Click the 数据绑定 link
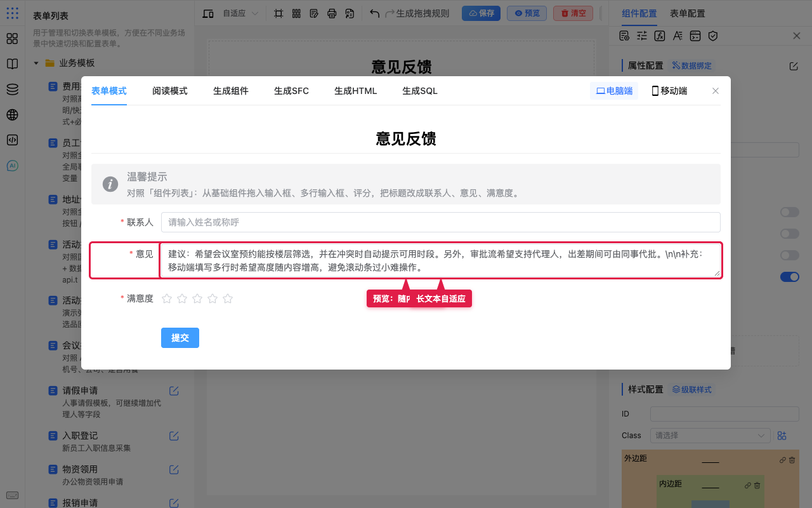The height and width of the screenshot is (508, 812). coord(692,65)
